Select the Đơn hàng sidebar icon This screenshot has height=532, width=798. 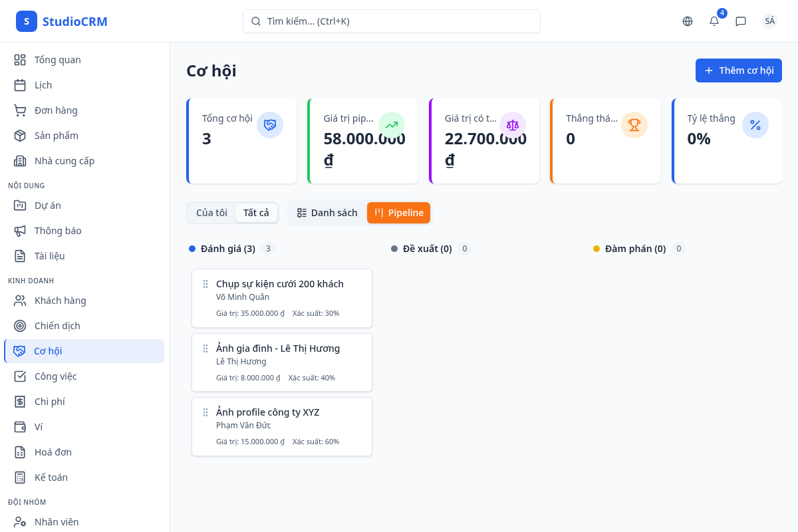tap(20, 110)
